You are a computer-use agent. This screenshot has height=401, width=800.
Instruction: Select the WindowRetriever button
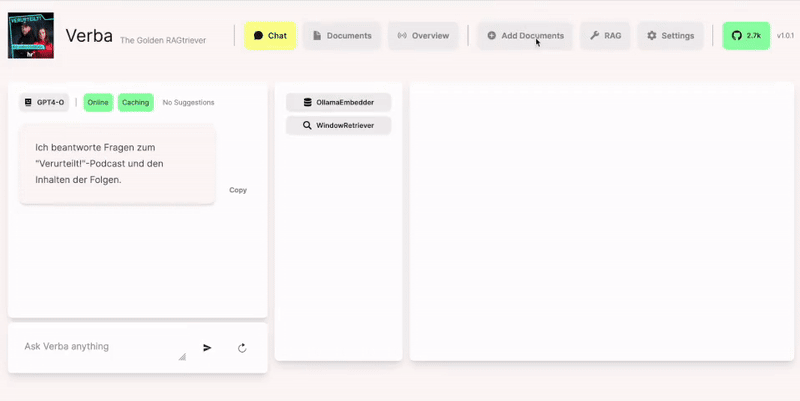tap(338, 125)
